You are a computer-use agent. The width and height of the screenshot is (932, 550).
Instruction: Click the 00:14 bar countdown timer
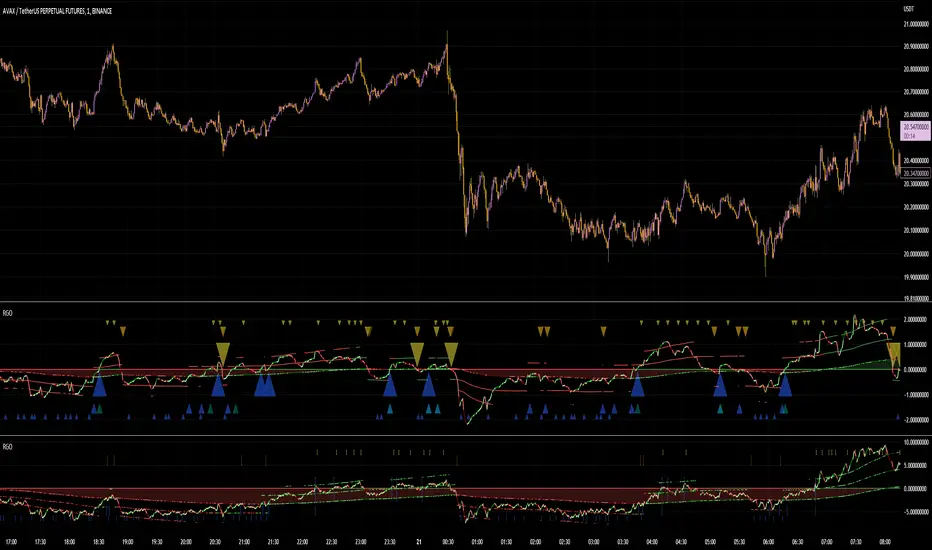pyautogui.click(x=909, y=136)
